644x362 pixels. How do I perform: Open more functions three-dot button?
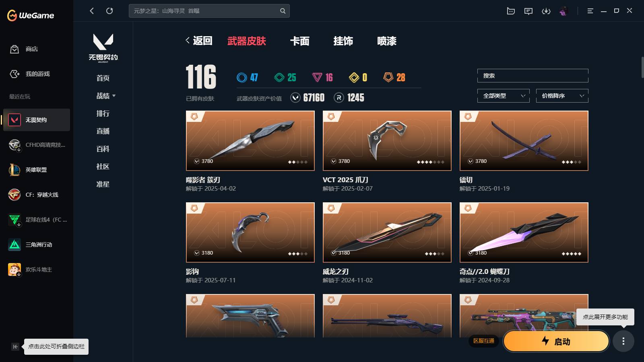pyautogui.click(x=623, y=341)
